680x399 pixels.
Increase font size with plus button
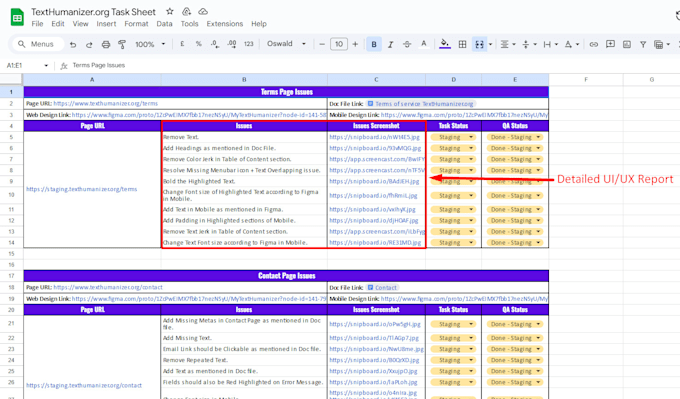point(355,44)
